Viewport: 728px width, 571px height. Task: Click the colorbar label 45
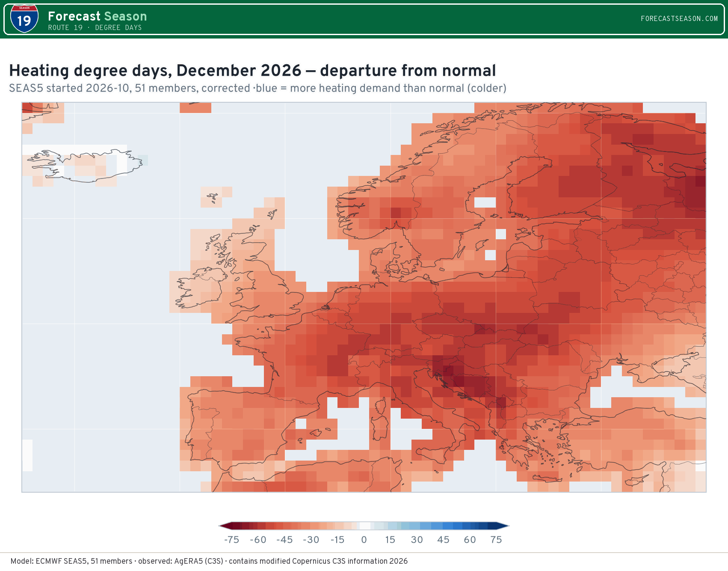444,539
